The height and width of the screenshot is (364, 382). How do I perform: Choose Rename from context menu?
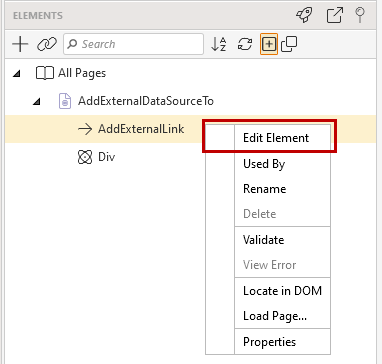click(x=264, y=189)
